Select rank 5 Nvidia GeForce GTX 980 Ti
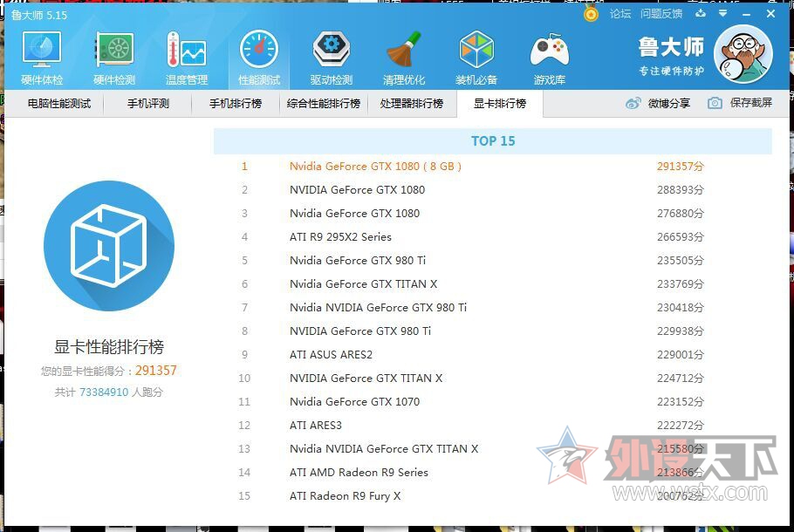Image resolution: width=794 pixels, height=532 pixels. pyautogui.click(x=493, y=260)
